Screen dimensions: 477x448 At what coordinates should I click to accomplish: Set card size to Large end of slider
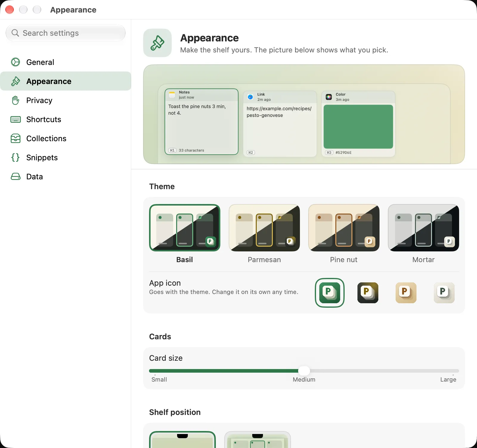tap(453, 371)
